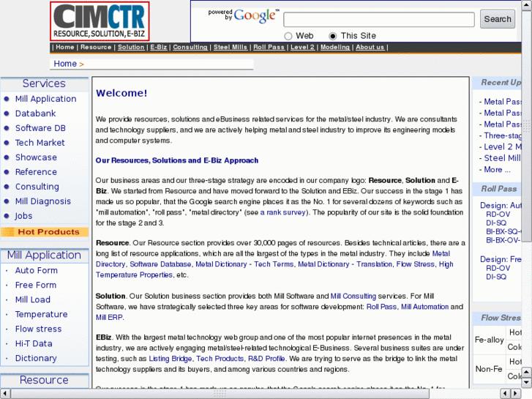Open Software DB in the Services sidebar
The width and height of the screenshot is (532, 399).
pyautogui.click(x=40, y=128)
